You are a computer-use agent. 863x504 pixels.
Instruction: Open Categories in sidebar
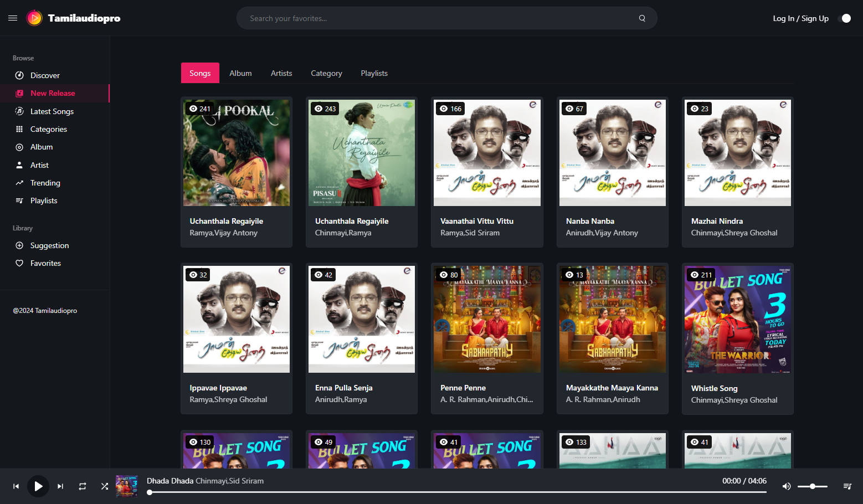tap(55, 129)
